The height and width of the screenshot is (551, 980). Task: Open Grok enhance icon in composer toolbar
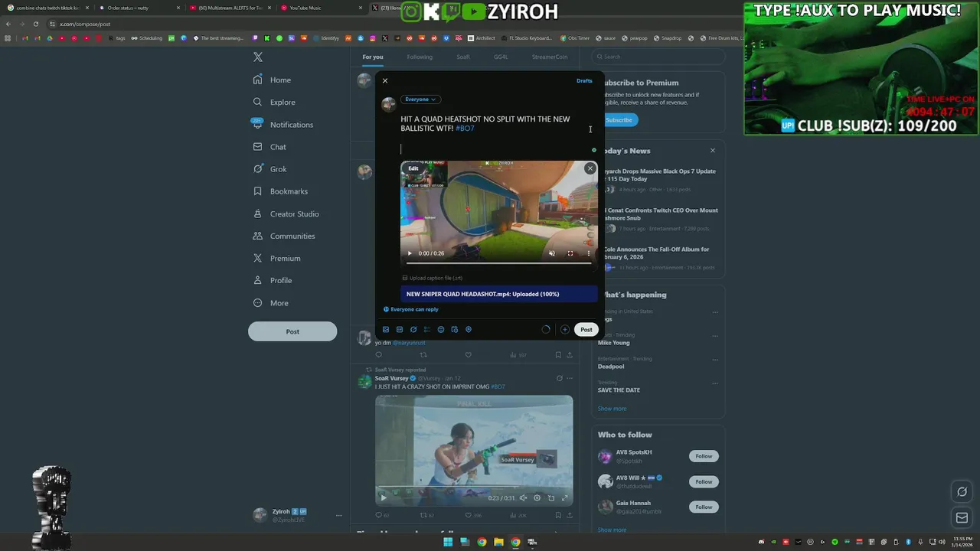413,330
